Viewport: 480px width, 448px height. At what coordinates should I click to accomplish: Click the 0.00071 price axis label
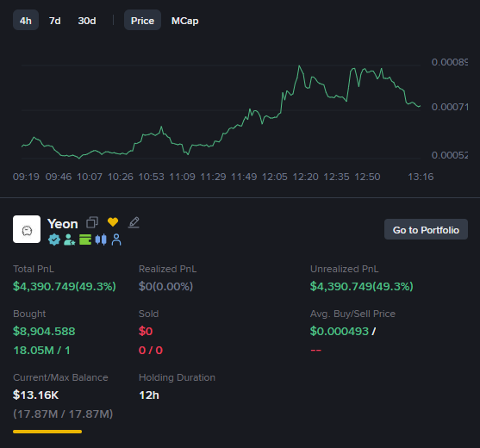pos(449,107)
